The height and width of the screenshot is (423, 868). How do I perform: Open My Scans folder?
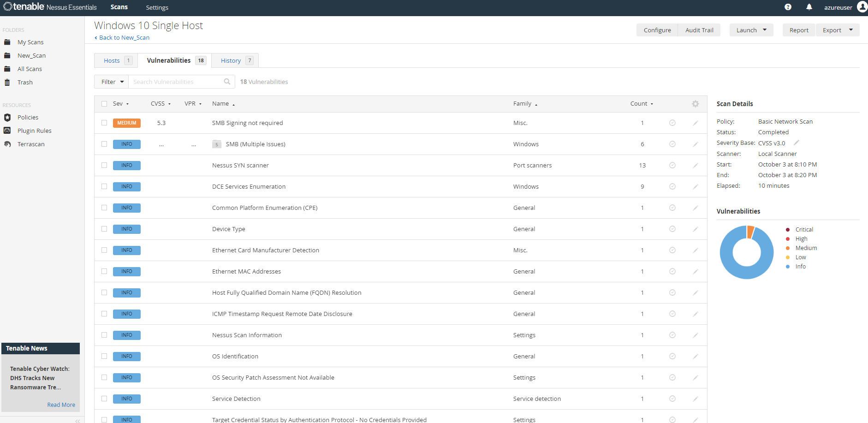[x=30, y=42]
